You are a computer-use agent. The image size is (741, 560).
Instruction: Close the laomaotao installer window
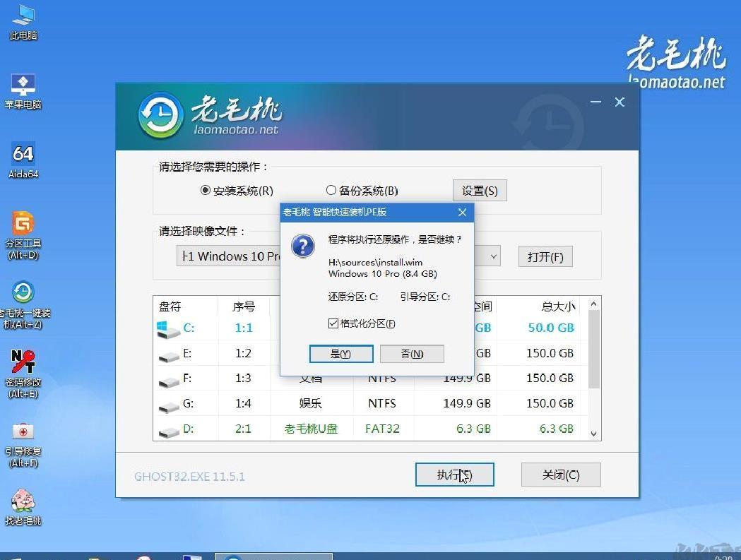620,102
